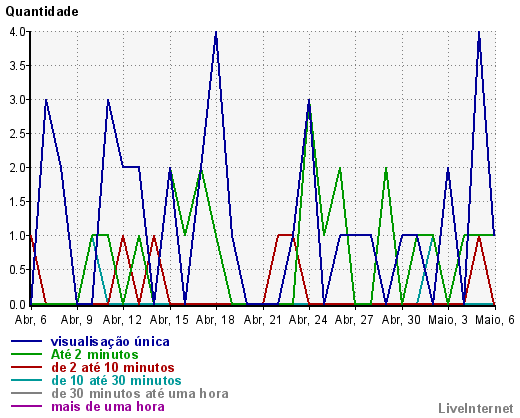Click the gray legend line swatch
The width and height of the screenshot is (520, 418).
[x=26, y=393]
